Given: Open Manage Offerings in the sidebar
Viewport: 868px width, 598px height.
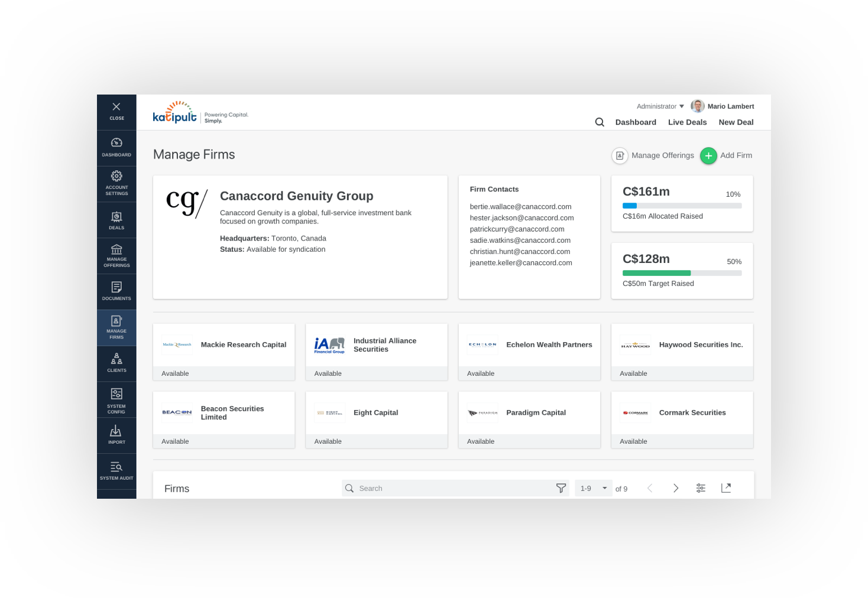Looking at the screenshot, I should pos(116,256).
